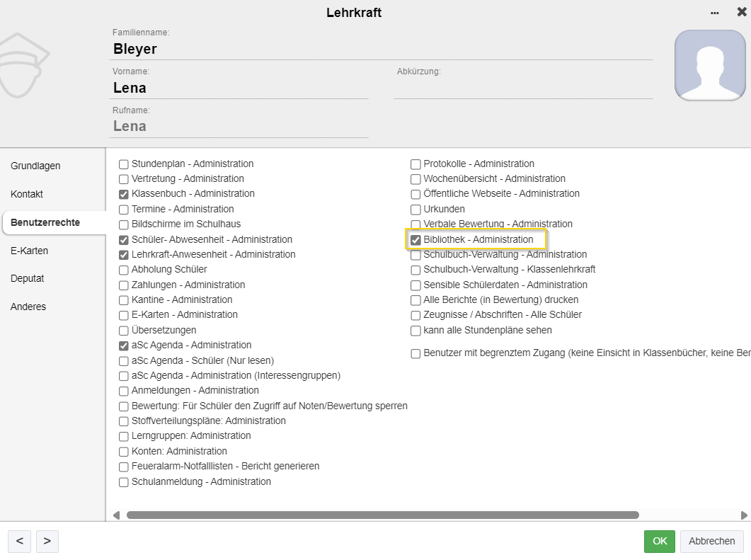
Task: Enable Verbale Bewertung - Administration
Action: click(x=415, y=224)
